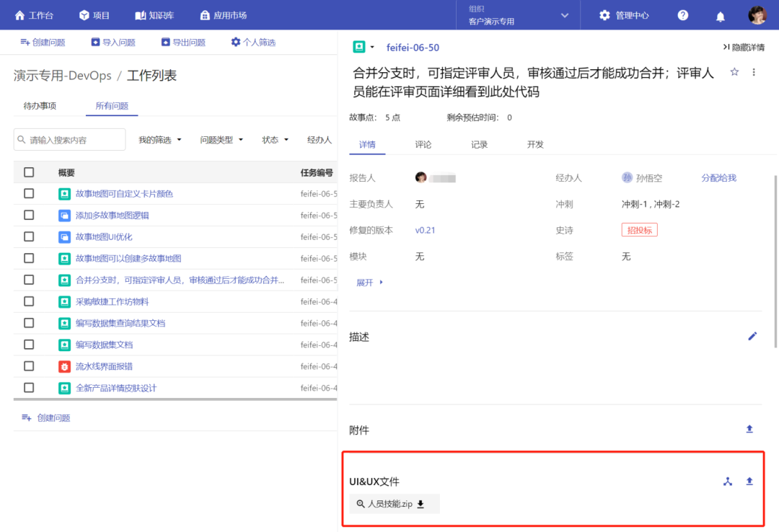
Task: Preview 人员技能.zip via the magnifier icon
Action: pyautogui.click(x=361, y=504)
